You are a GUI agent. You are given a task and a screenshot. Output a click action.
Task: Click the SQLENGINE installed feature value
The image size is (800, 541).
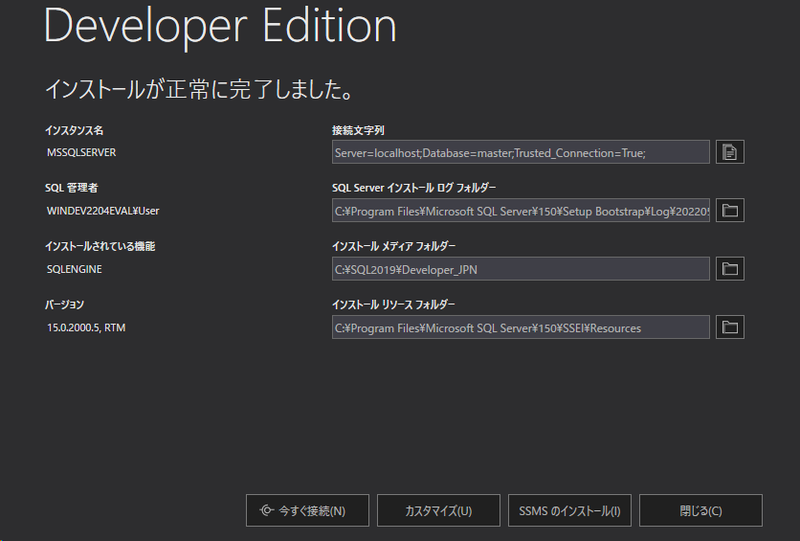74,269
